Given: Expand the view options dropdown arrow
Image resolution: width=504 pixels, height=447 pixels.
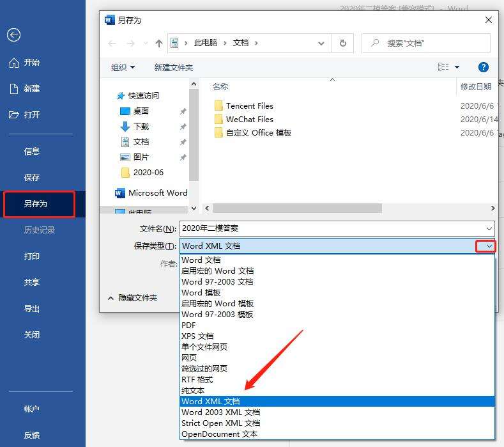Looking at the screenshot, I should coord(457,67).
